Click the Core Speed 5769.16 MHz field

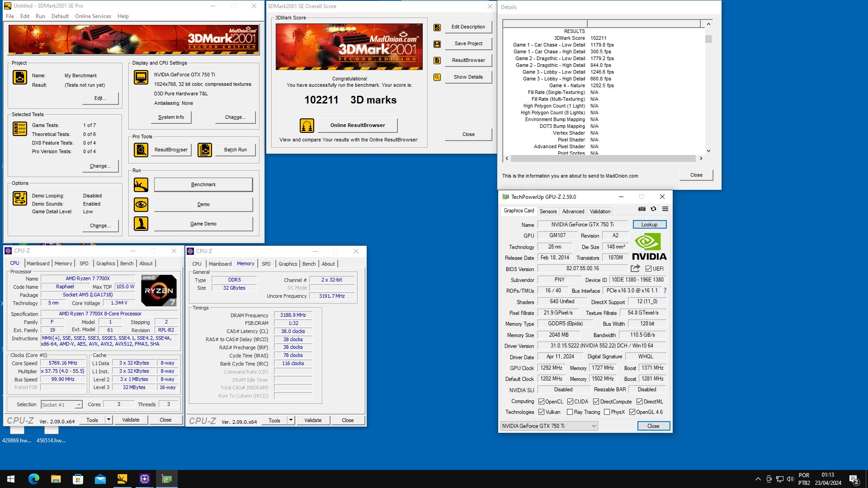pos(63,363)
